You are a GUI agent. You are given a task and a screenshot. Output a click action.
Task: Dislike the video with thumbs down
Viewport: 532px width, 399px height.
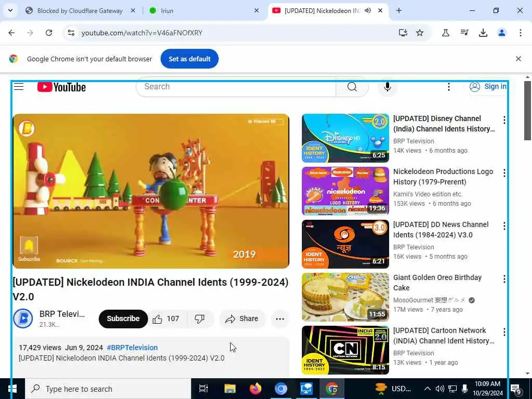click(200, 318)
